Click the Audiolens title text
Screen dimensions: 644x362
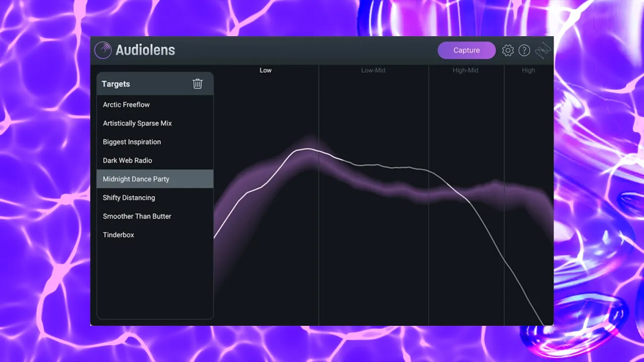pyautogui.click(x=145, y=50)
